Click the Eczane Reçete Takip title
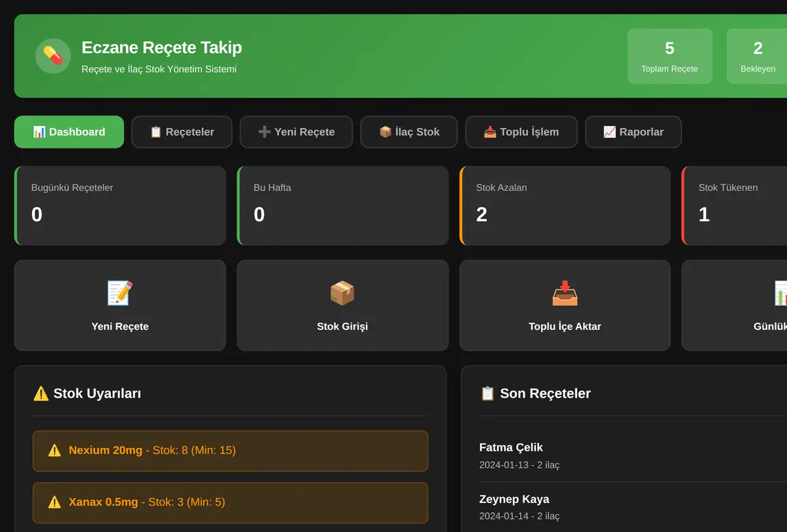Screen dimensions: 787x532 coord(161,48)
